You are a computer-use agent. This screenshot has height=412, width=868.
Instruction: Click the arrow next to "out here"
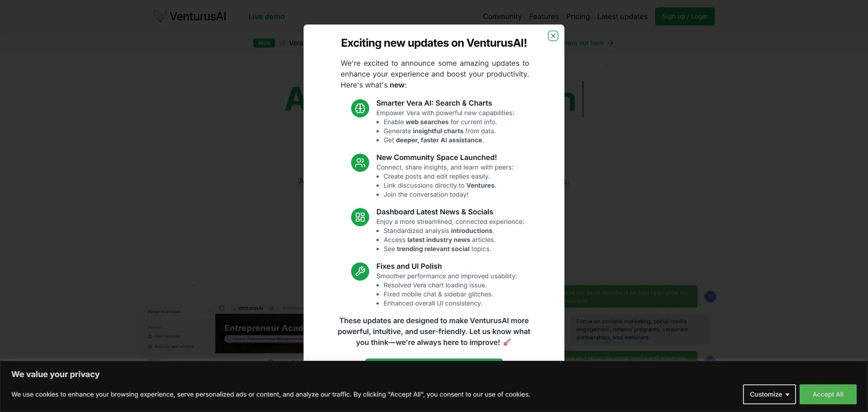coord(610,43)
